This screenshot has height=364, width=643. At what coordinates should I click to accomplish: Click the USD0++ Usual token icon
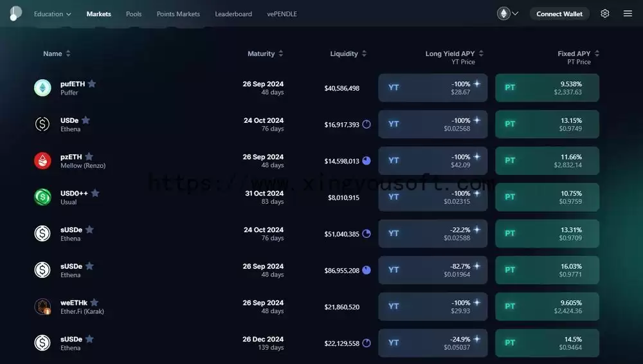42,197
